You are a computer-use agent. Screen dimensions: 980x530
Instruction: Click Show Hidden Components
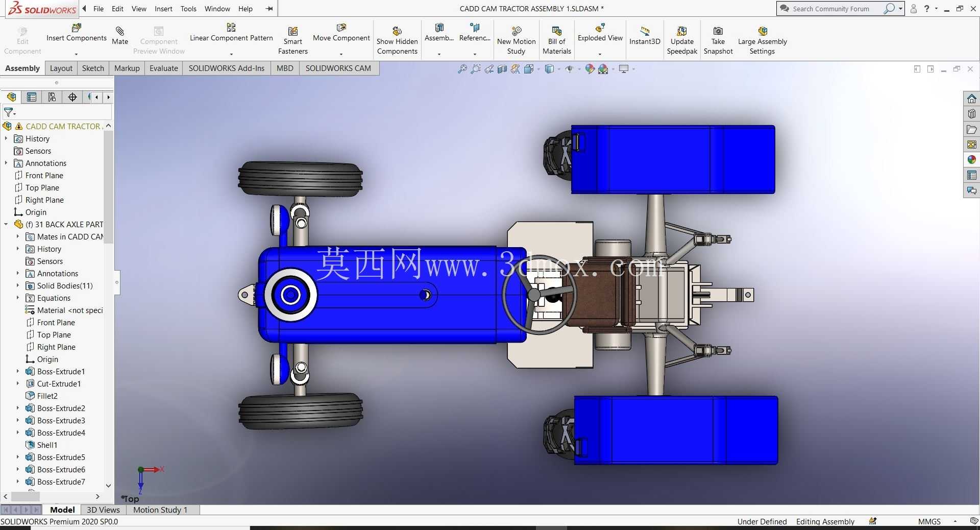click(397, 40)
